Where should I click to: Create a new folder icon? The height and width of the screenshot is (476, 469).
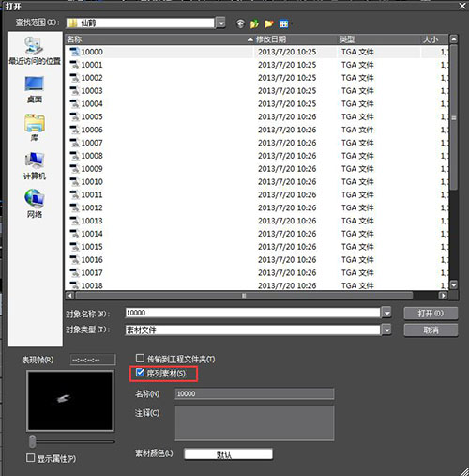(268, 23)
